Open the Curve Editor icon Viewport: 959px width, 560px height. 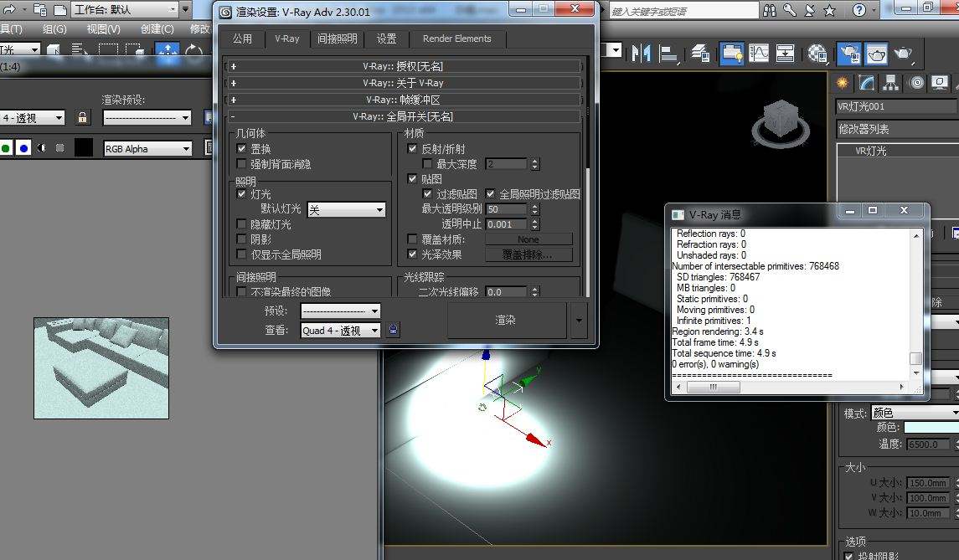pos(758,54)
